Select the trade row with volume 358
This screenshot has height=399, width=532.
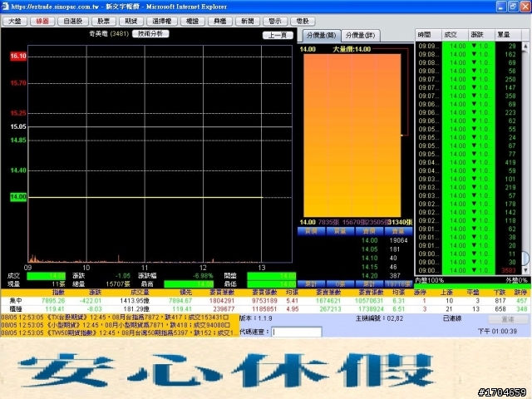pyautogui.click(x=468, y=96)
